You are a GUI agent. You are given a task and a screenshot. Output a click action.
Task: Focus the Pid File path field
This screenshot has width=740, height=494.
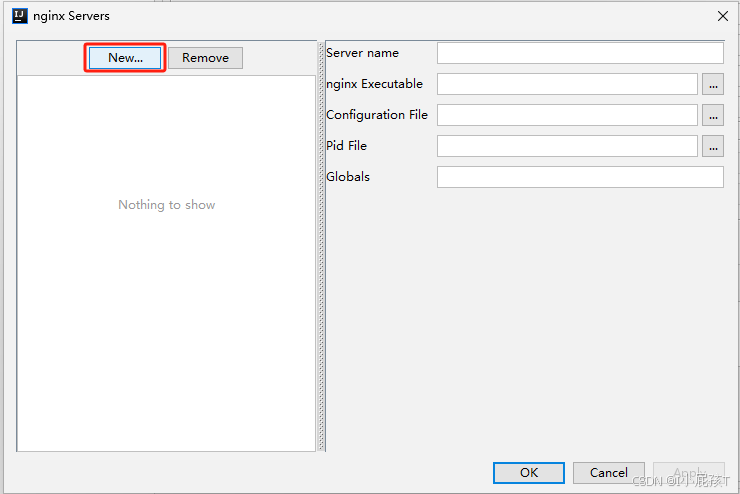click(x=567, y=146)
